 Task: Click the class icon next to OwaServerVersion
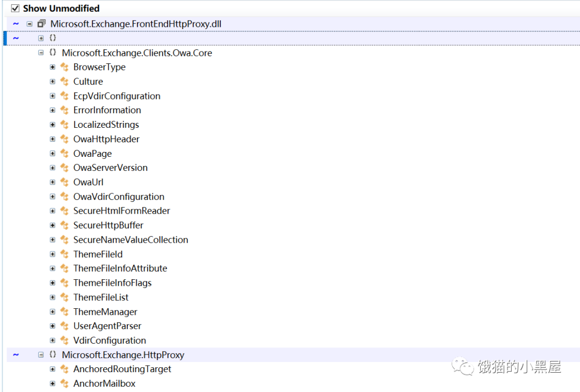pos(65,168)
